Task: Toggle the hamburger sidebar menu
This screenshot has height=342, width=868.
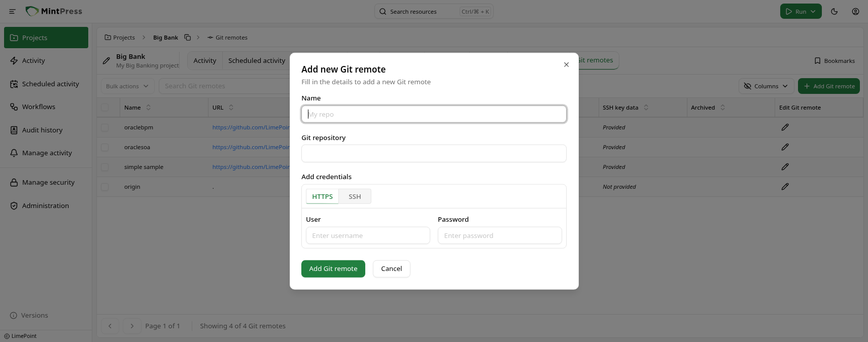Action: pos(12,11)
